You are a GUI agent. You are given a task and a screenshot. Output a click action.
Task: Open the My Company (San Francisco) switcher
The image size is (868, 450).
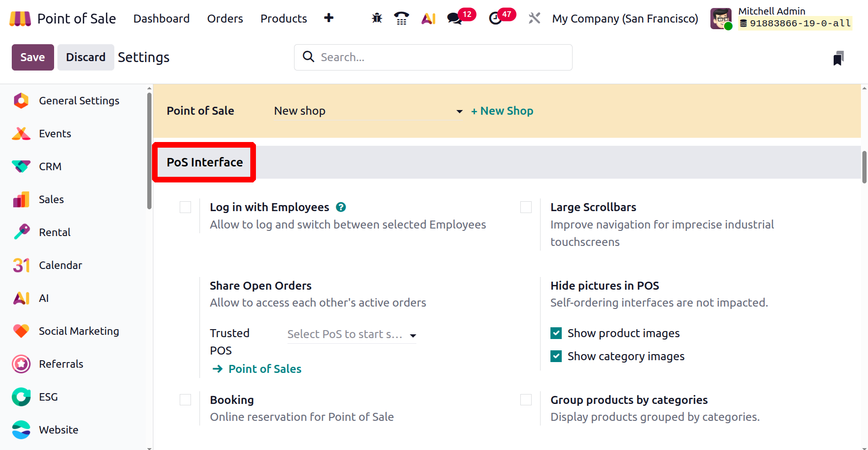pos(625,18)
